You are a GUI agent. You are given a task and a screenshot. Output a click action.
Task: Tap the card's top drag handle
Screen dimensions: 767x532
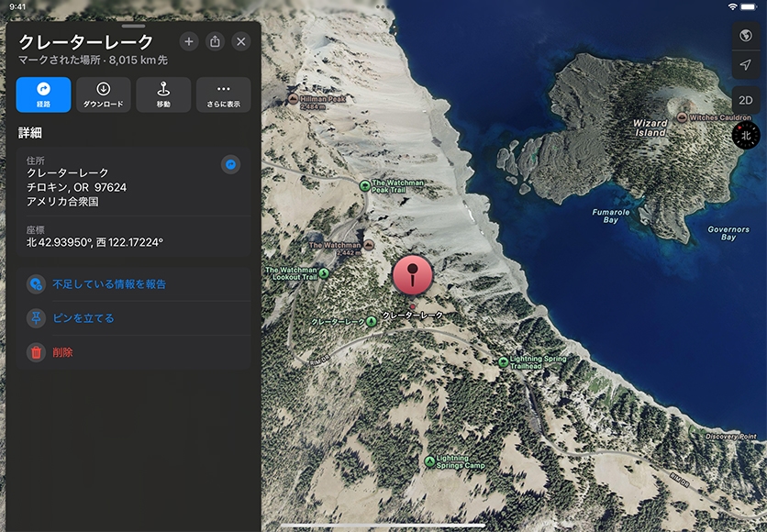coord(133,27)
